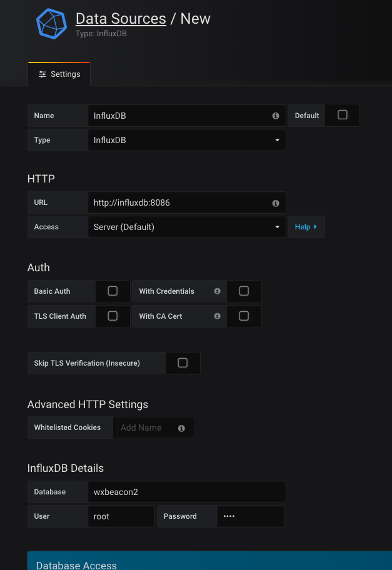The width and height of the screenshot is (392, 570).
Task: Enable Skip TLS Verification (Insecure) checkbox
Action: (x=183, y=363)
